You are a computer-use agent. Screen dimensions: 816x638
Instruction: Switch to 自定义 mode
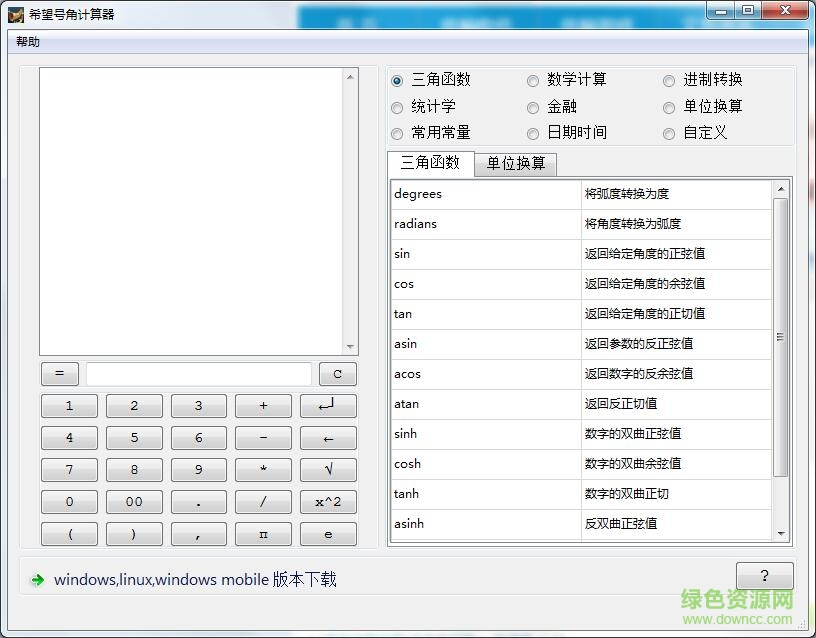click(x=669, y=133)
